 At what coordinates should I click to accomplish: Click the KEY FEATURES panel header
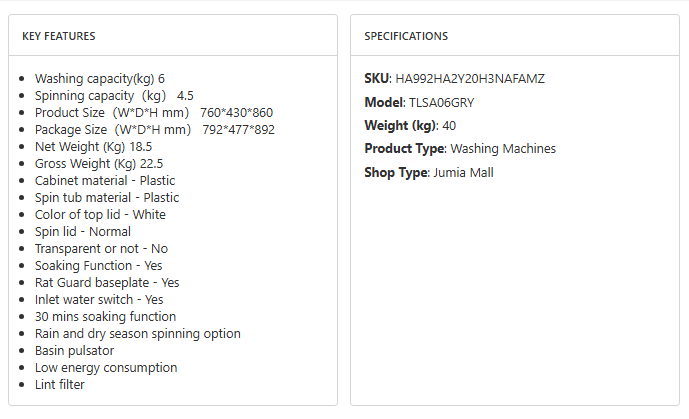click(x=59, y=36)
